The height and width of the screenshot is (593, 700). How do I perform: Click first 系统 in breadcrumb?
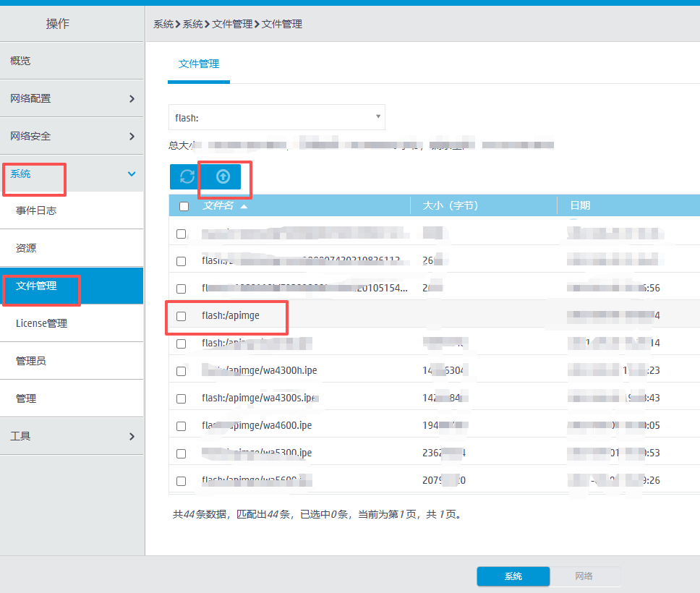(x=163, y=24)
